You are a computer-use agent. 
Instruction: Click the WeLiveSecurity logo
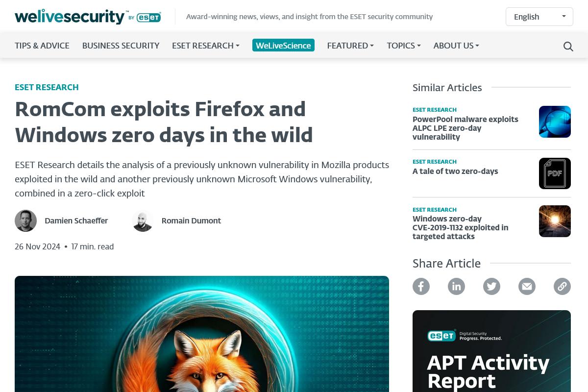click(88, 16)
